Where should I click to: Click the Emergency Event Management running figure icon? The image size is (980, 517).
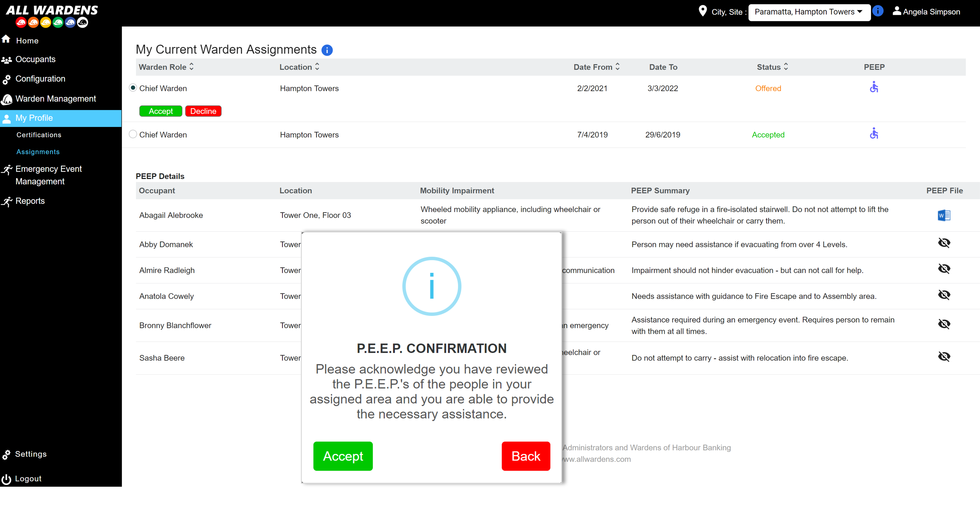(x=8, y=168)
